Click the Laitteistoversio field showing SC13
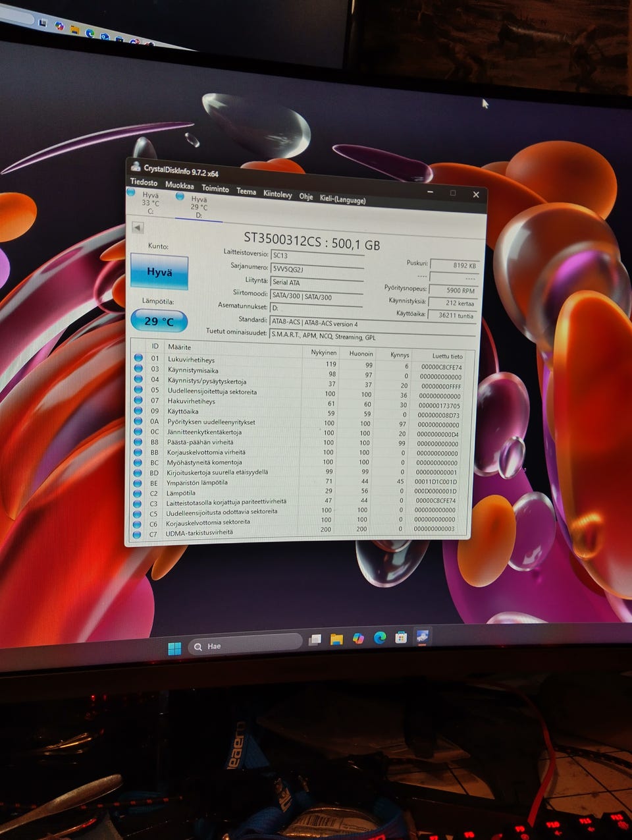The image size is (632, 840). point(317,256)
